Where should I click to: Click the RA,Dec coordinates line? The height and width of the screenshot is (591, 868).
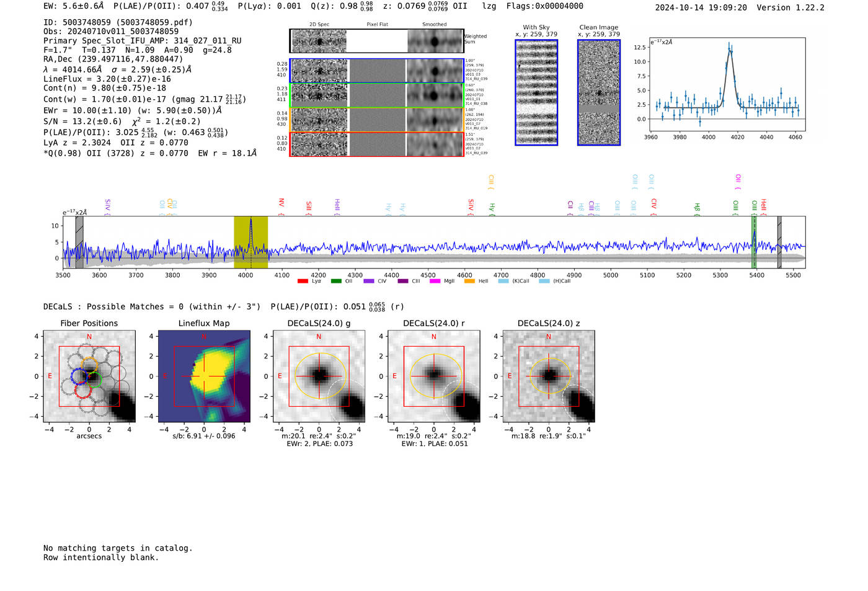click(113, 60)
